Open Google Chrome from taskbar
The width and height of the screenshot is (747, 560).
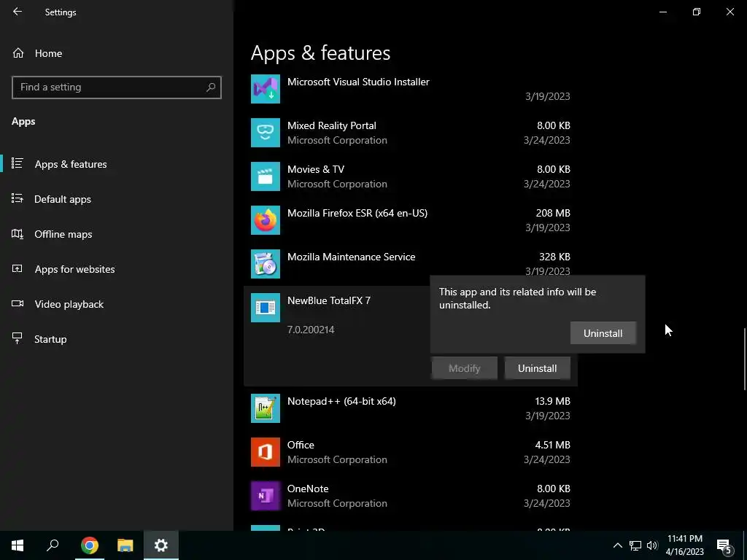click(90, 545)
